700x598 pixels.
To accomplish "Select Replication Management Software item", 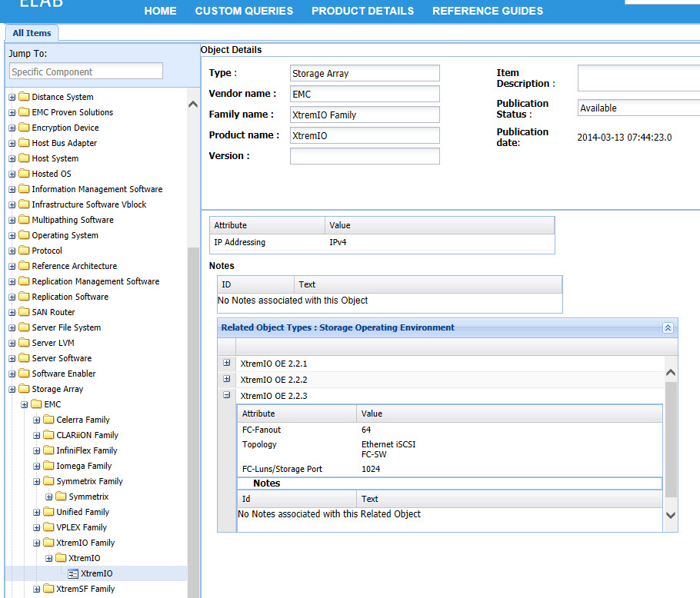I will (95, 281).
